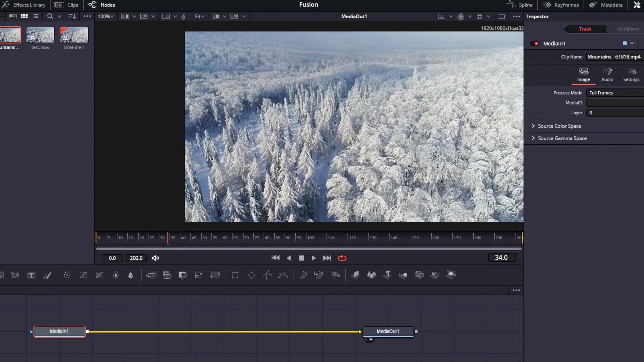Viewport: 644px width, 362px height.
Task: Add a Rectangle mask tool
Action: tap(235, 275)
